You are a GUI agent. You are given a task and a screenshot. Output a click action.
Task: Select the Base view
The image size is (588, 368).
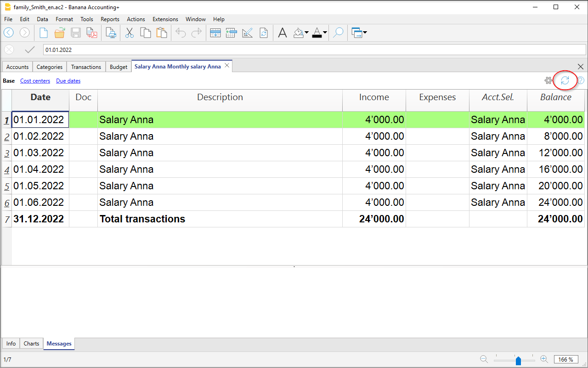(9, 81)
